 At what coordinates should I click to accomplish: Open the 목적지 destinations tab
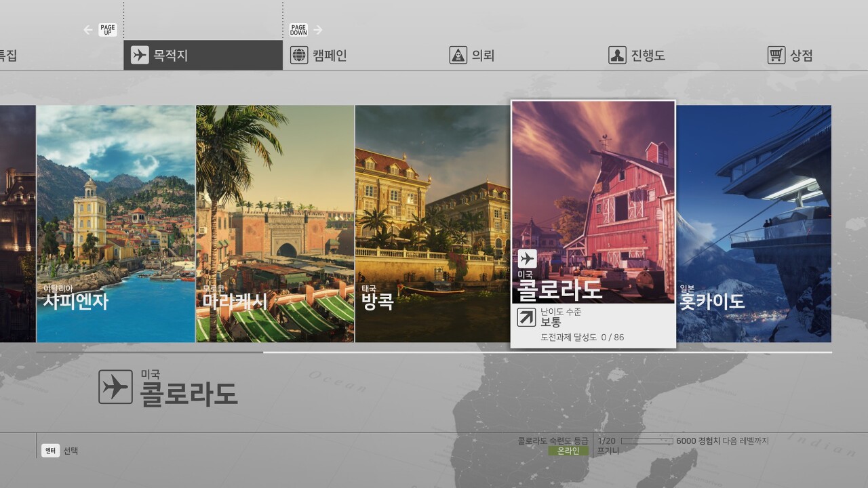point(203,55)
